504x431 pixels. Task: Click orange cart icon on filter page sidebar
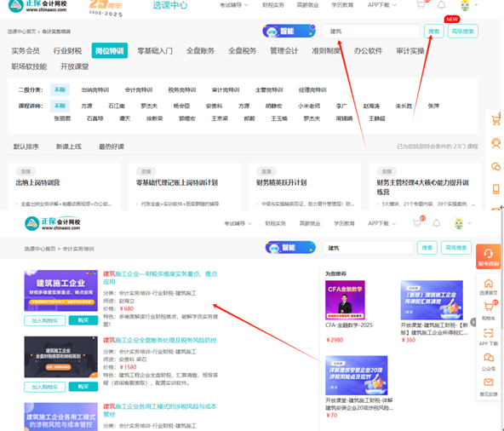pyautogui.click(x=495, y=120)
